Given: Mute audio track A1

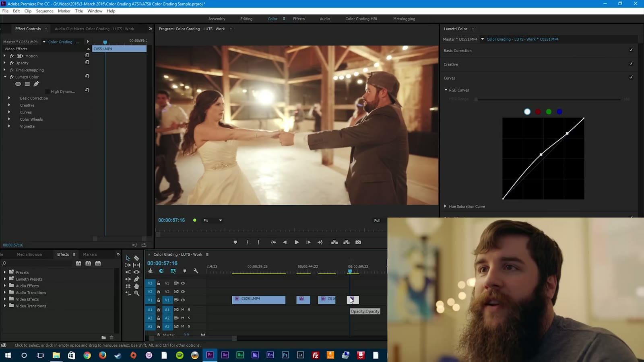Looking at the screenshot, I should click(183, 310).
